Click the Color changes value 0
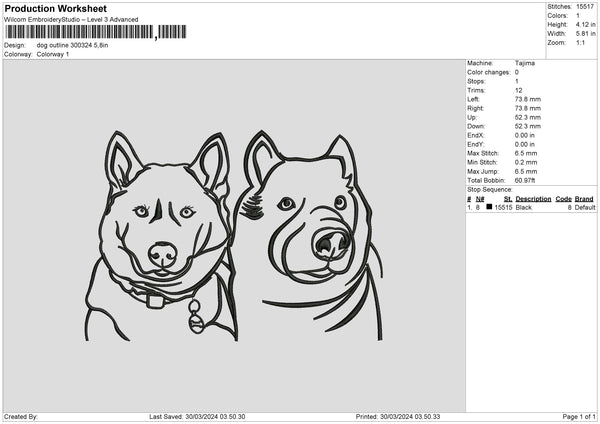 (x=517, y=72)
